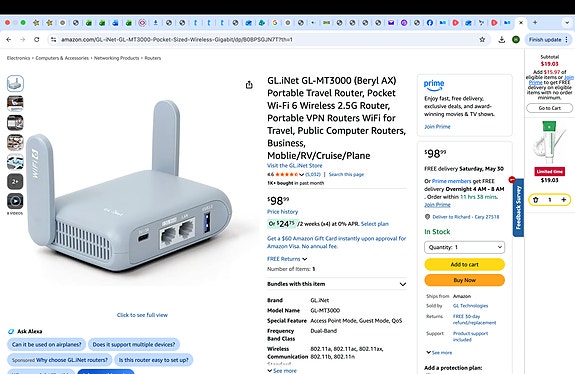
Task: Open Networking Products breadcrumb
Action: (117, 58)
